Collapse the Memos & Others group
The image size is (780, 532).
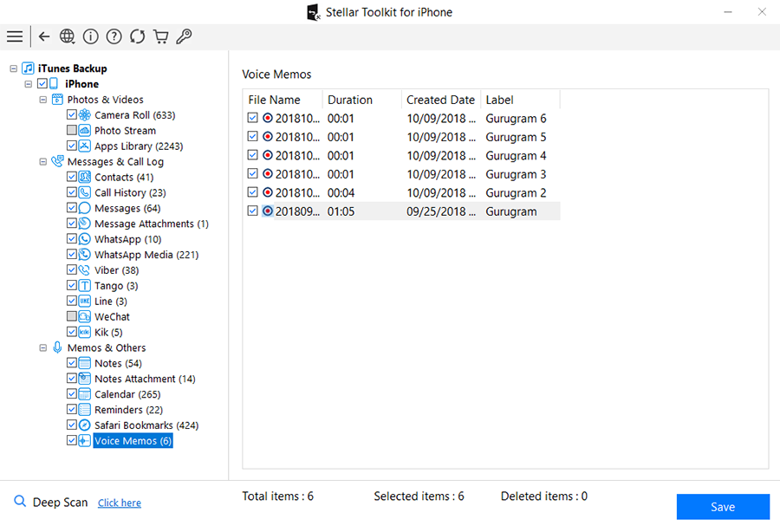point(43,348)
